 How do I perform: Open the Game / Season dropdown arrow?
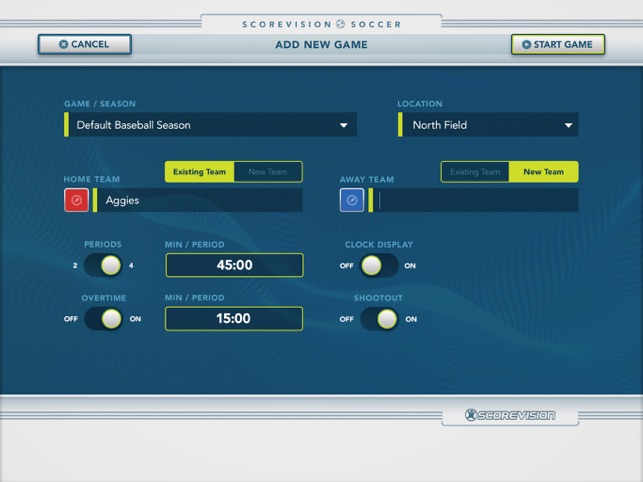[x=344, y=125]
